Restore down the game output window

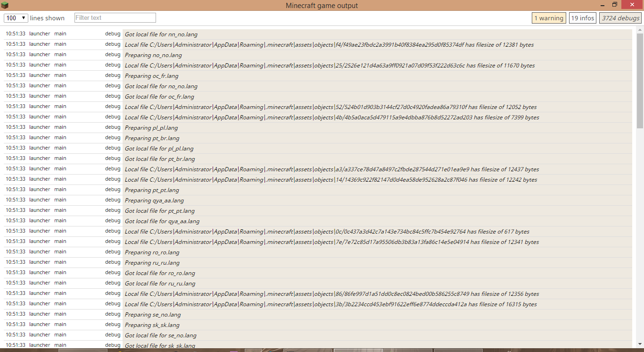coord(614,5)
